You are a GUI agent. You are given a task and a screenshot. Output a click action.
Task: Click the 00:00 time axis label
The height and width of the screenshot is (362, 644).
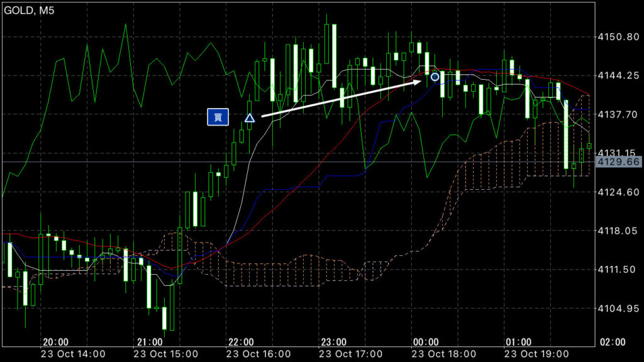(426, 342)
